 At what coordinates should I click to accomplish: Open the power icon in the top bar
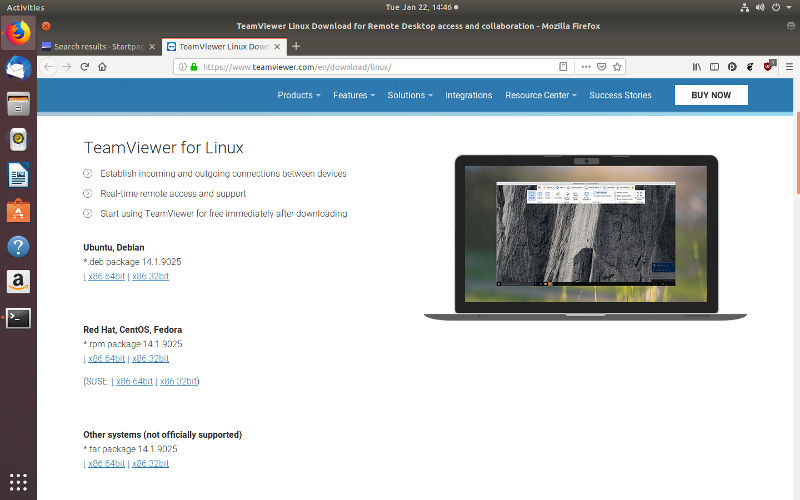tap(776, 7)
